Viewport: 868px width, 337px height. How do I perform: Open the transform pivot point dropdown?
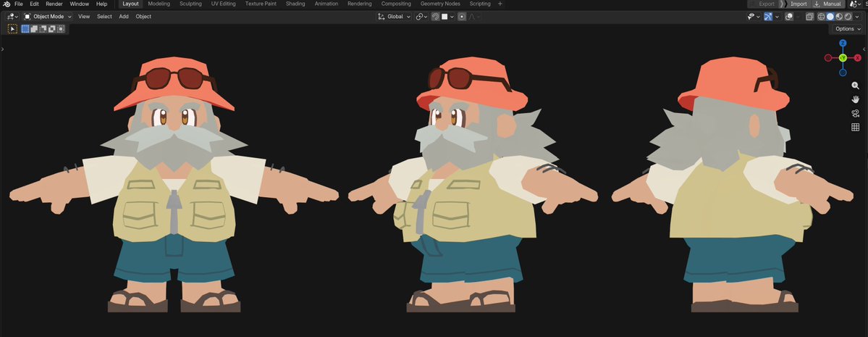(421, 17)
